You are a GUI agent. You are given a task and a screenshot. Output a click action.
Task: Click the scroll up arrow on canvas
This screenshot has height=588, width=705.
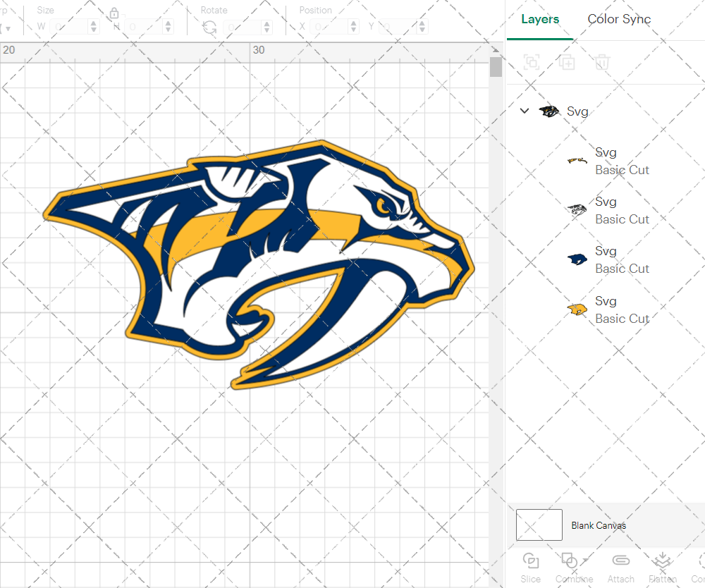(496, 50)
